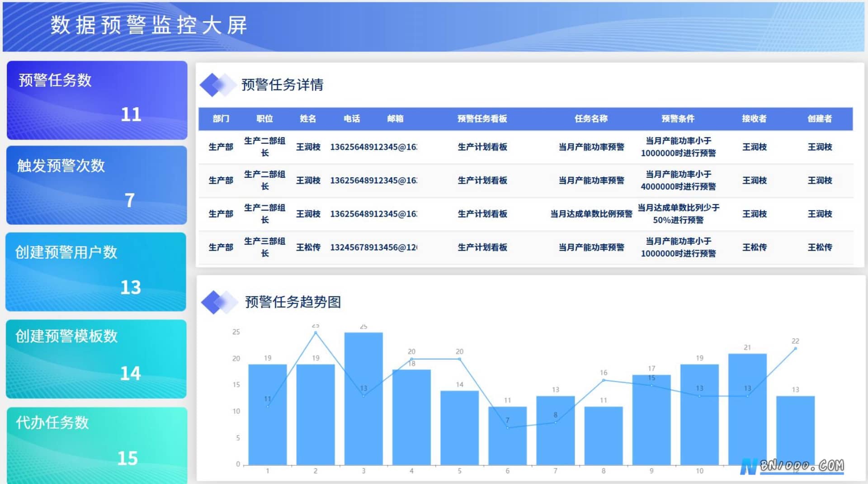Click the month 5 bar labeled 14
Image resolution: width=868 pixels, height=484 pixels.
click(x=459, y=428)
